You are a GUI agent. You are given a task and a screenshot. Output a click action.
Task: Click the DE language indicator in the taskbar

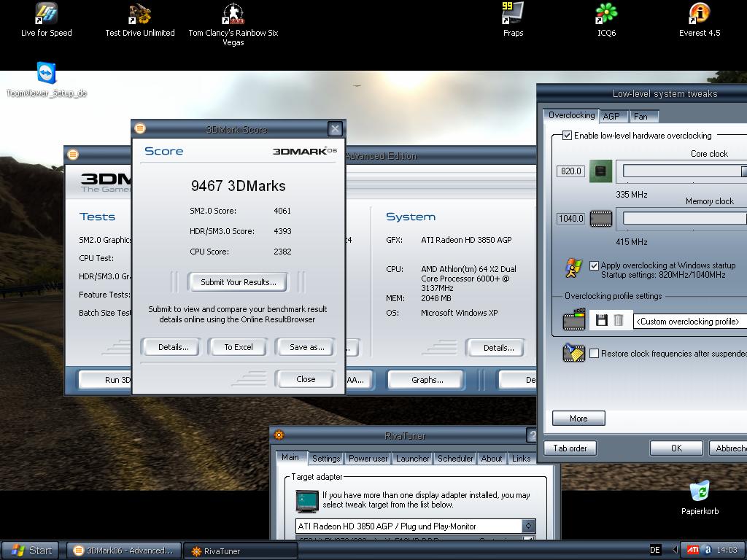tap(655, 550)
